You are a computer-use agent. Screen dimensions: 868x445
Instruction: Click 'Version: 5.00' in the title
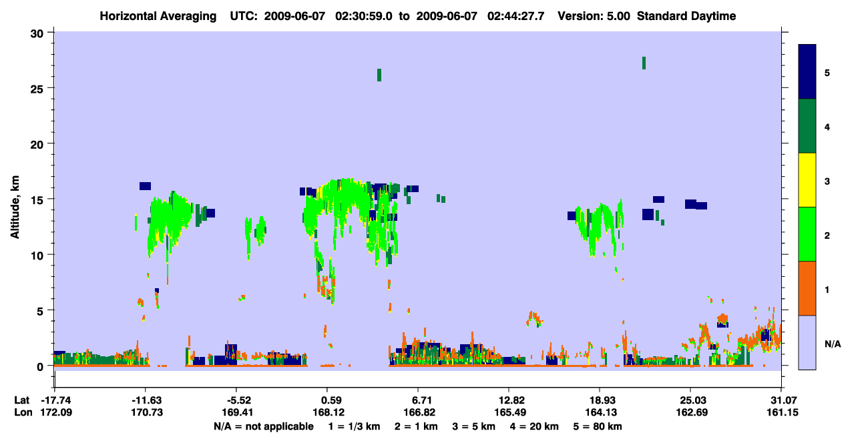click(x=594, y=17)
